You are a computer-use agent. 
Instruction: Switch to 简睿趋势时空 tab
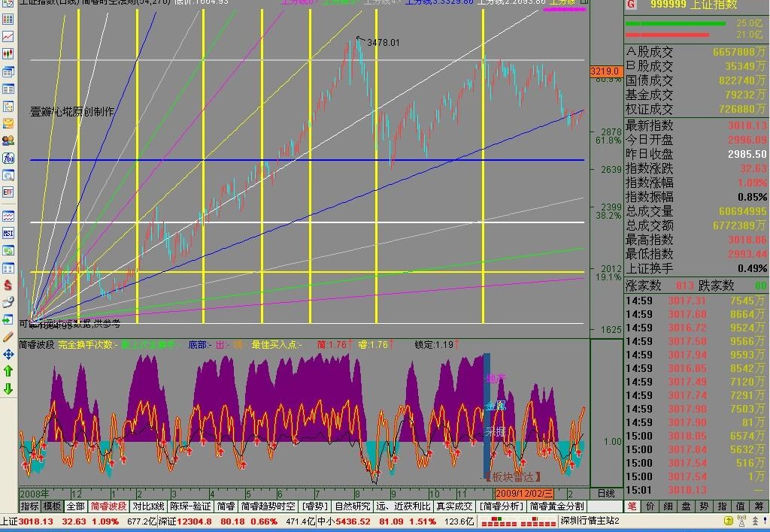(268, 506)
